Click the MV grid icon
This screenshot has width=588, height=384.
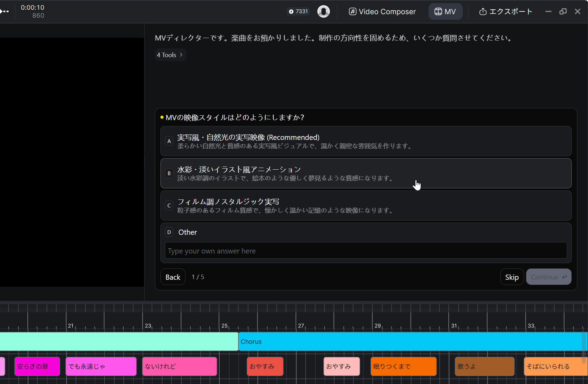coord(438,11)
